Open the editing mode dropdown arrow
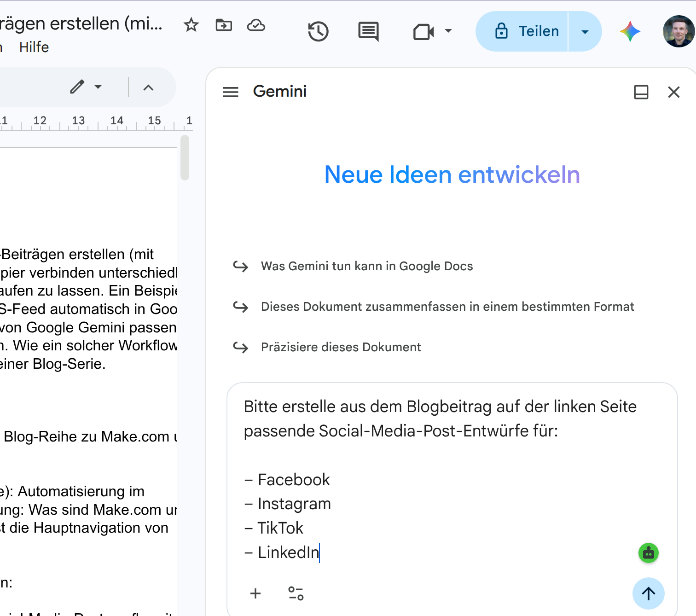 (x=98, y=87)
